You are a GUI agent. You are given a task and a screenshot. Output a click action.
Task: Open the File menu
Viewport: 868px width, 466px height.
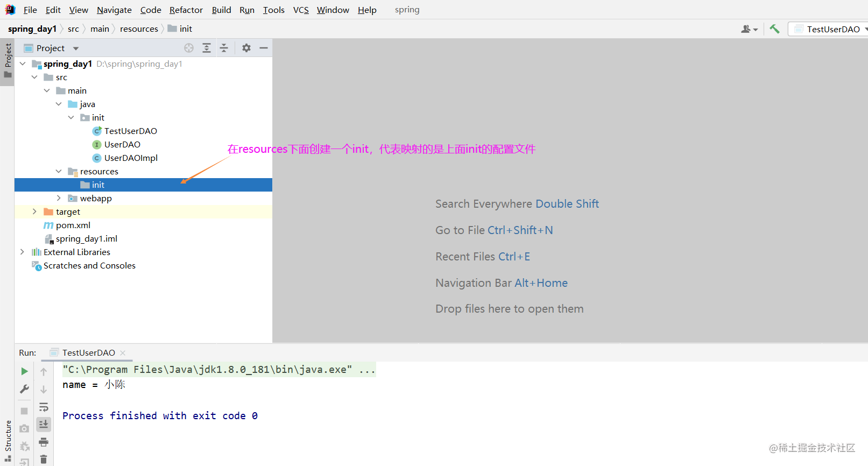point(30,10)
